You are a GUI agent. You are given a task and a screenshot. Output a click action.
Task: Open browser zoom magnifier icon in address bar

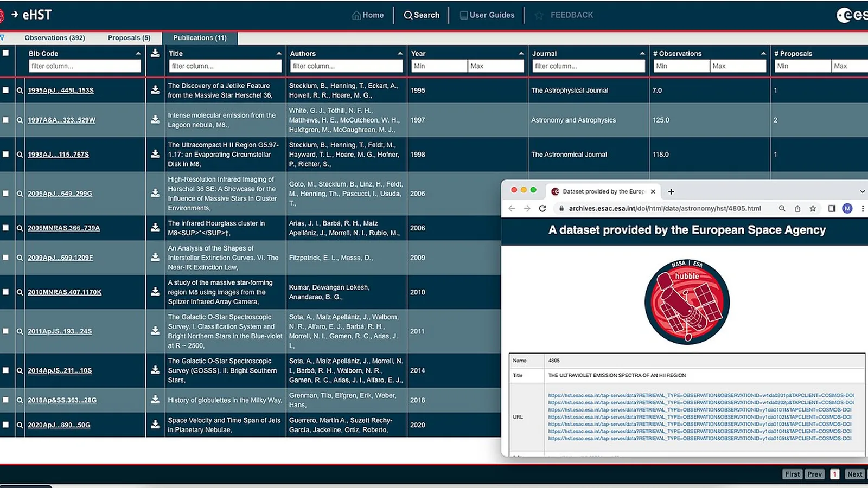coord(782,208)
